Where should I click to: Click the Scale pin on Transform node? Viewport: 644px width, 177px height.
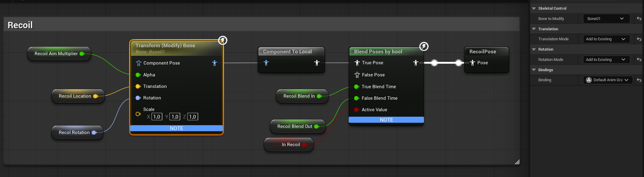click(x=138, y=114)
